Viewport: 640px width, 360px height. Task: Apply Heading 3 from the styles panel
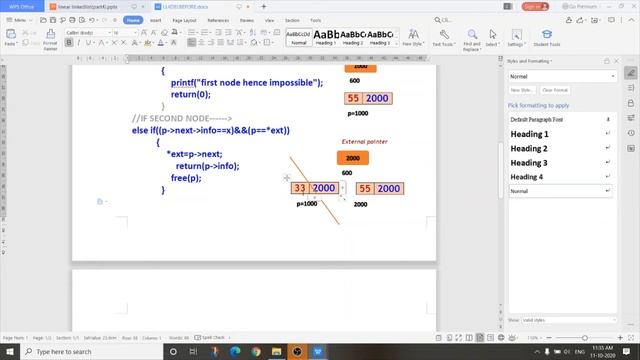pos(560,163)
